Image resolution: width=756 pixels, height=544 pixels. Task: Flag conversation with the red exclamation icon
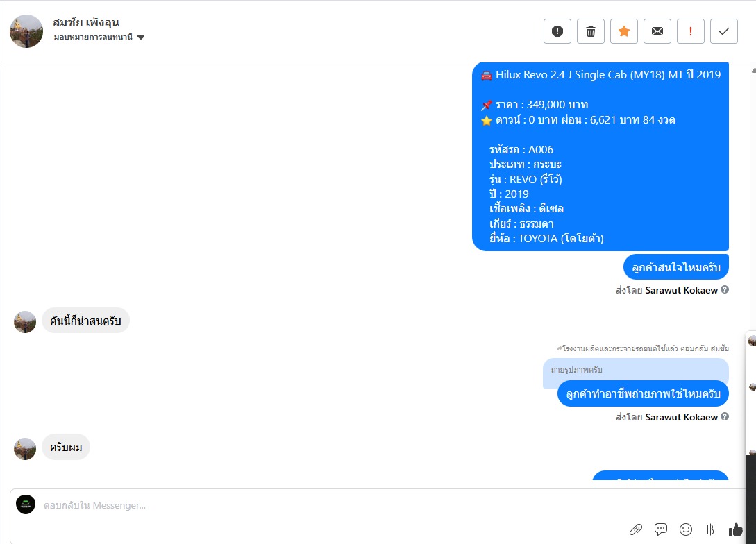[x=691, y=31]
